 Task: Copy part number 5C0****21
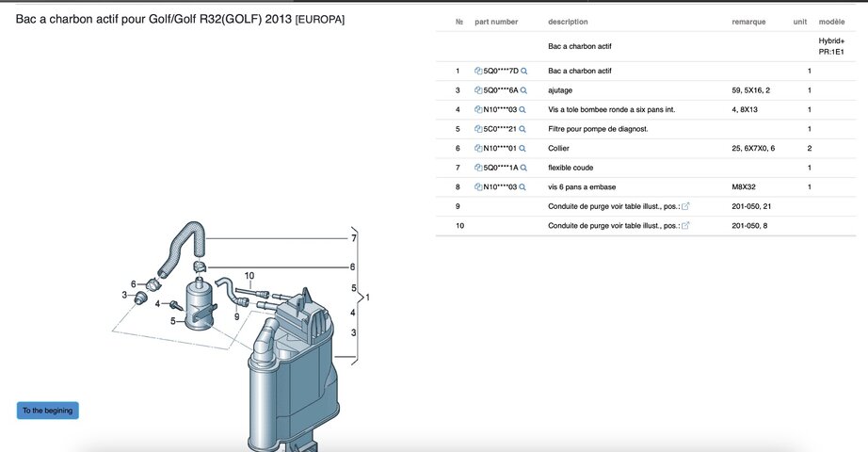click(478, 129)
